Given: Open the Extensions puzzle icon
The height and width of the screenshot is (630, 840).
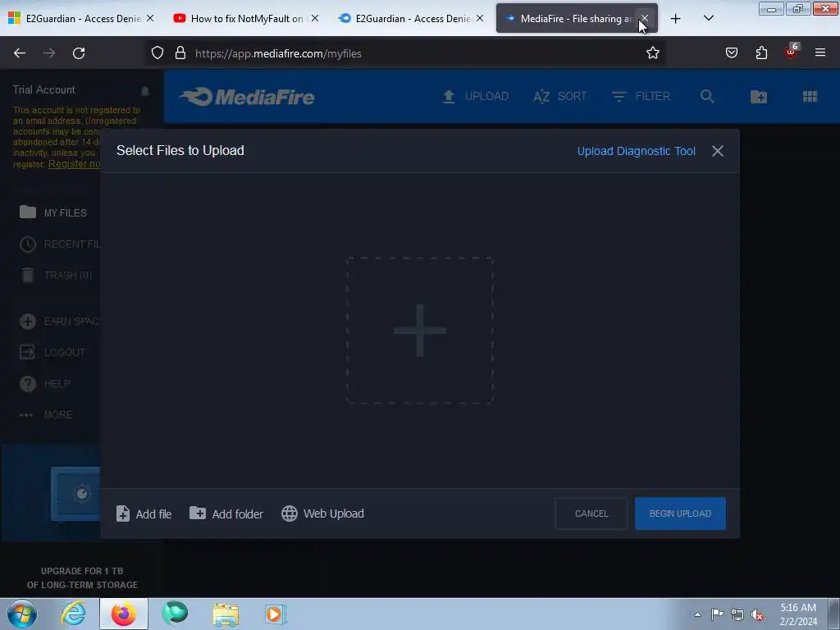Looking at the screenshot, I should (761, 53).
